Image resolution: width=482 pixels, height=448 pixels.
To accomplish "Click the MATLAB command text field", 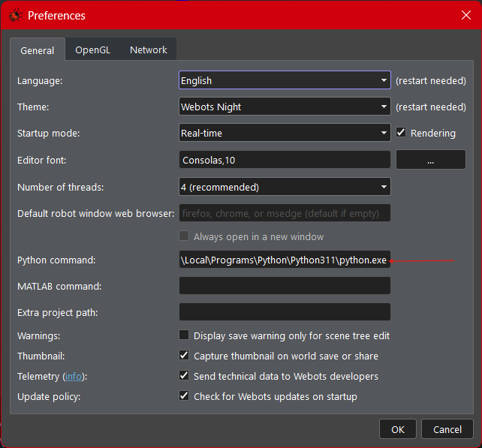I will click(285, 286).
